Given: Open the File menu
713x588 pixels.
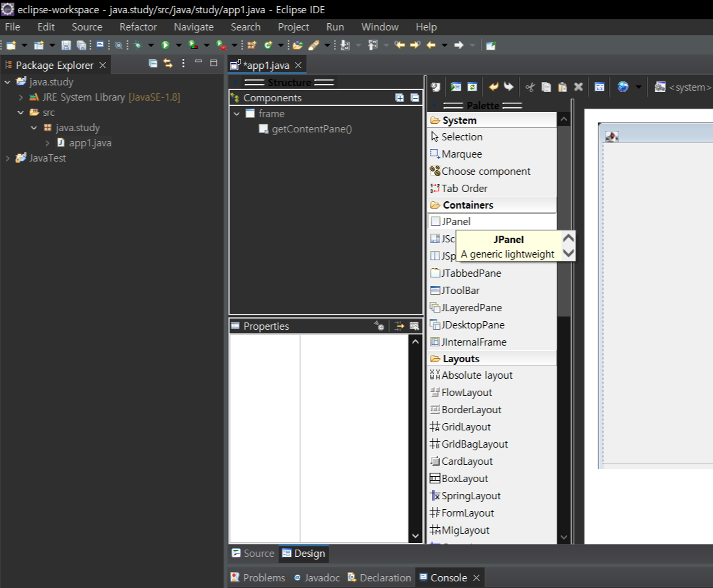Looking at the screenshot, I should click(13, 26).
